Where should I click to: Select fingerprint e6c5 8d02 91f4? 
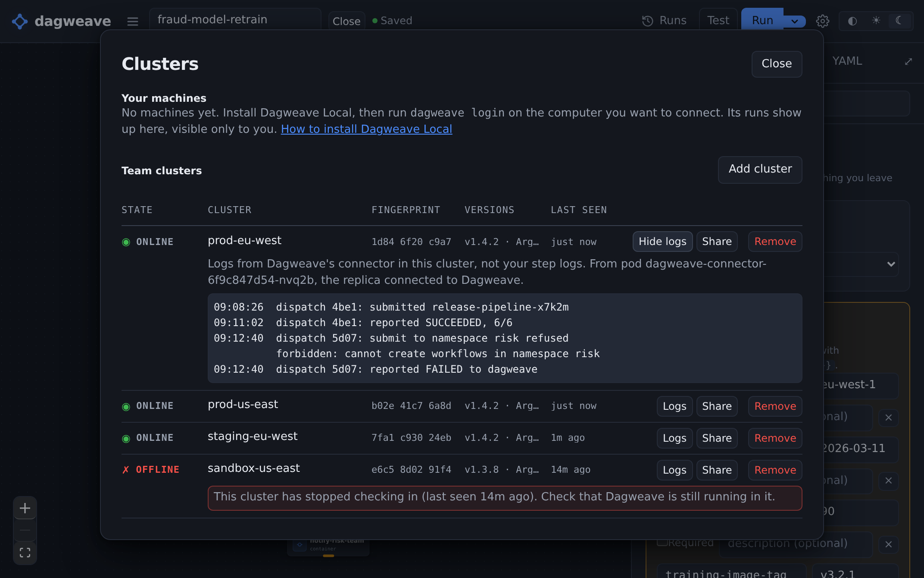[x=411, y=470]
